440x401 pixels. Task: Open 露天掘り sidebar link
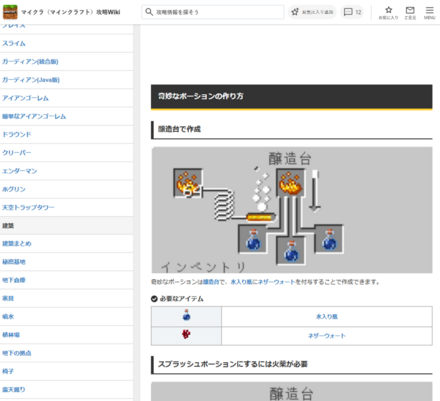14,389
